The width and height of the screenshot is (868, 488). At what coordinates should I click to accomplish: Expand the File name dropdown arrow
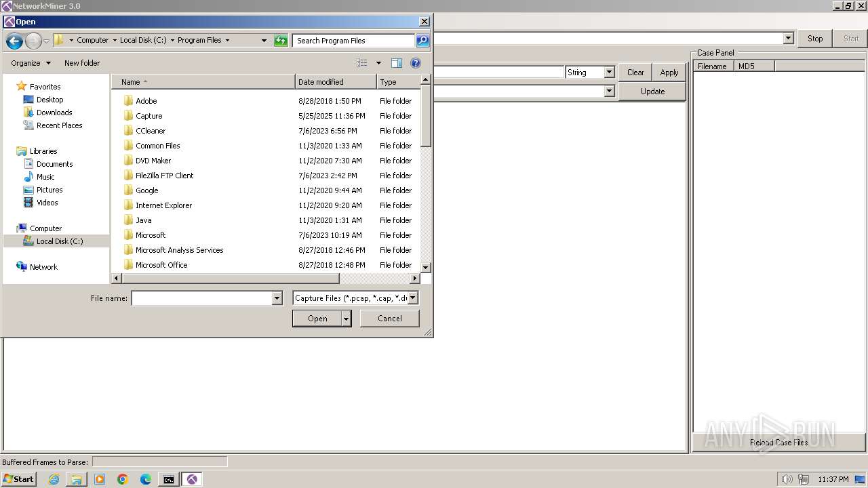coord(277,298)
